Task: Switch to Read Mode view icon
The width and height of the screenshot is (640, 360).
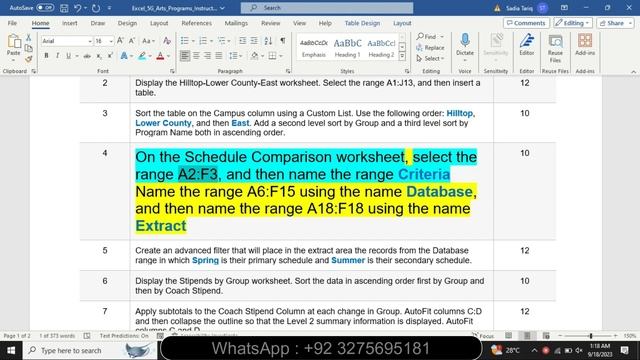Action: pyautogui.click(x=508, y=336)
